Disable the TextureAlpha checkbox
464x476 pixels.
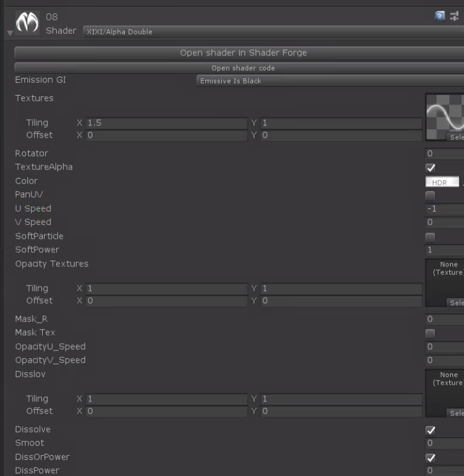tap(430, 168)
